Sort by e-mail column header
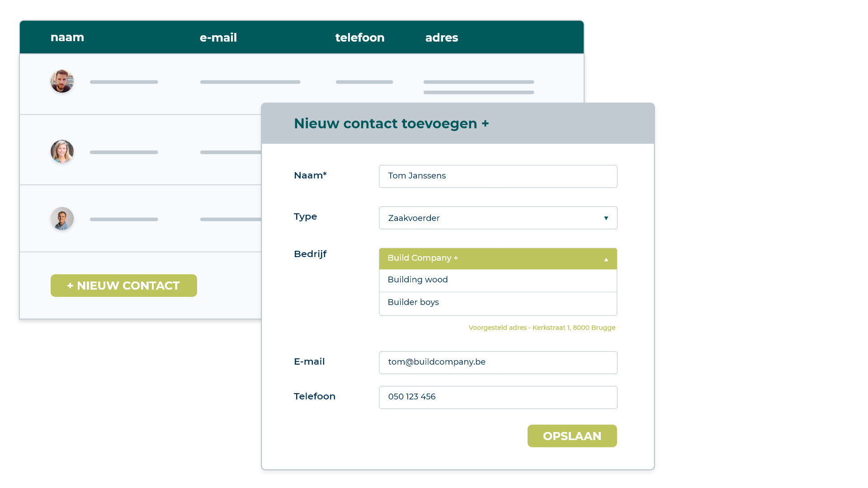This screenshot has height=488, width=868. [218, 38]
